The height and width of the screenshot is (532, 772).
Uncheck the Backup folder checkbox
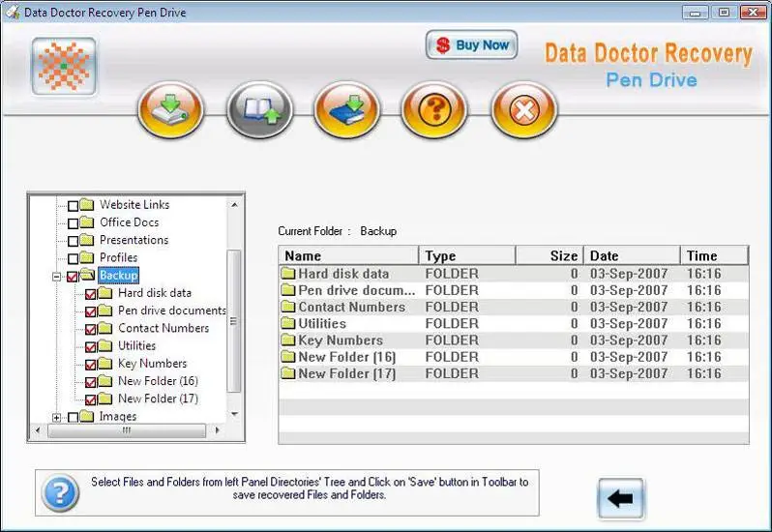[73, 277]
